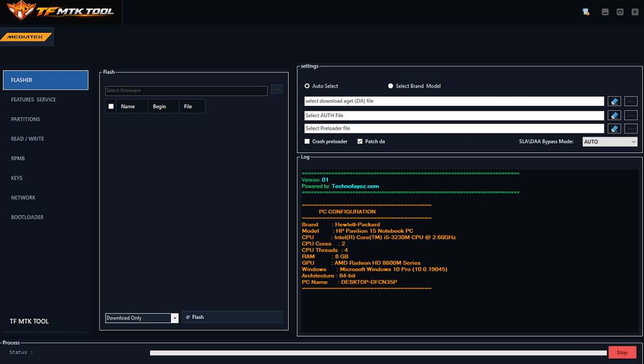Click the Select AUTH File field
Screen dimensions: 644x364
(x=454, y=116)
